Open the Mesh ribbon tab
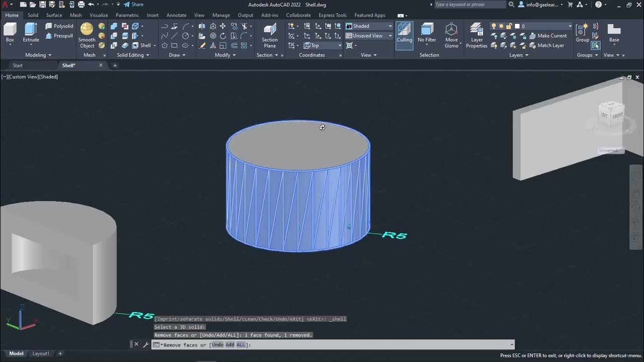Viewport: 644px width, 362px height. pyautogui.click(x=75, y=15)
